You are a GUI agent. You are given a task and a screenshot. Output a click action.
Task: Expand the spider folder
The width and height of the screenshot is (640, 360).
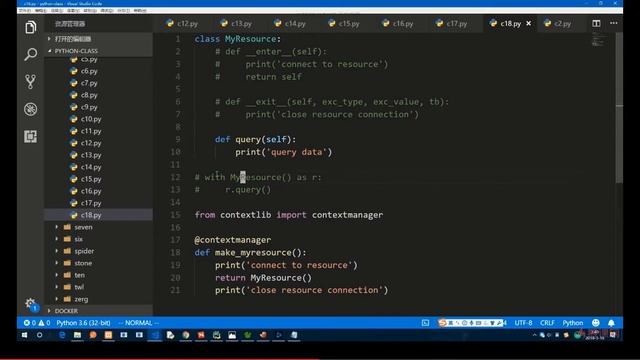84,251
